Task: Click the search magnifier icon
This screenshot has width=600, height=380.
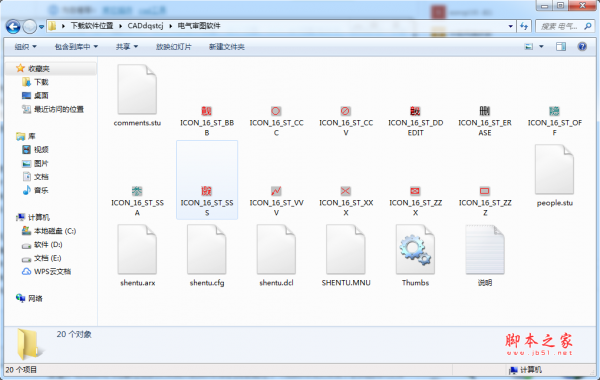Action: click(588, 26)
